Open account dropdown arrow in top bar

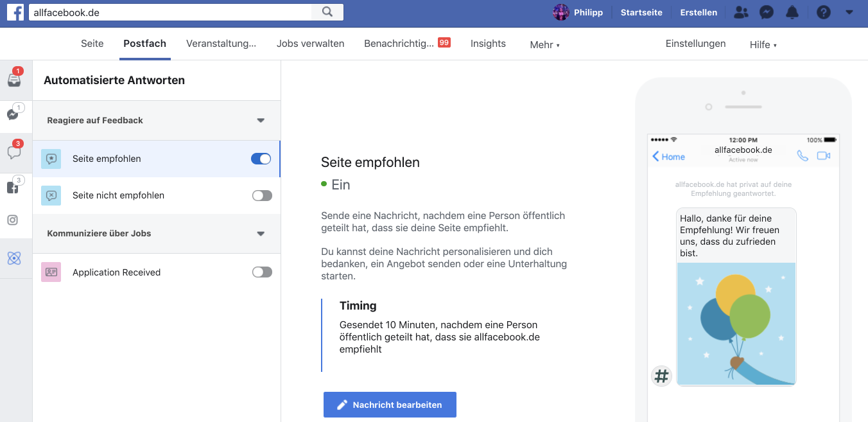[849, 12]
